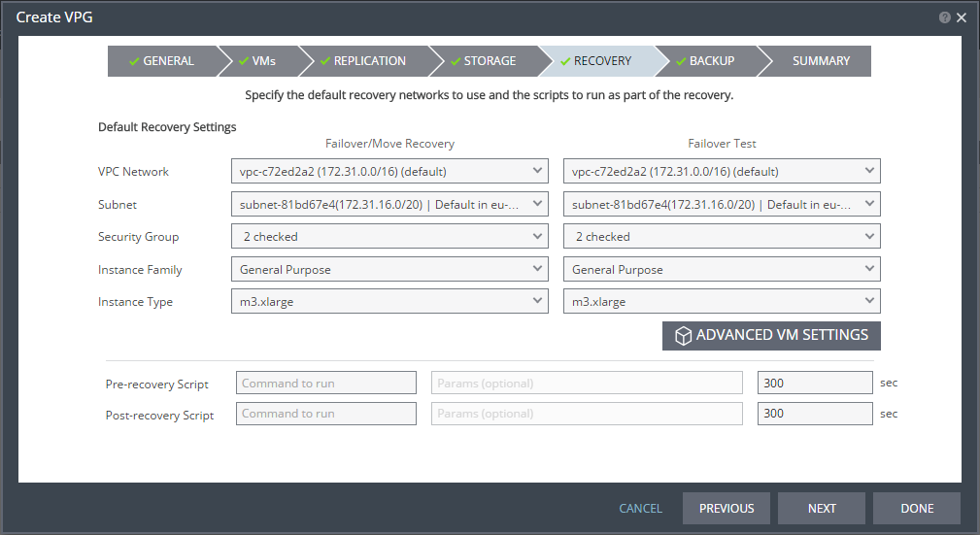The width and height of the screenshot is (980, 535).
Task: Click the 'Default Recovery Settings' heading
Action: pos(167,127)
